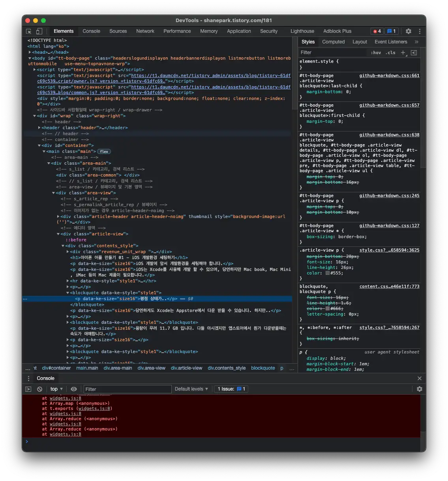
Task: Click the console prompt input line
Action: point(224,442)
